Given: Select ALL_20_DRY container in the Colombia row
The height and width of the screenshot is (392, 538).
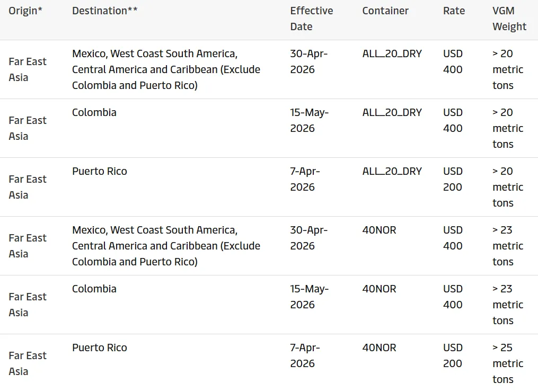Looking at the screenshot, I should pyautogui.click(x=392, y=112).
